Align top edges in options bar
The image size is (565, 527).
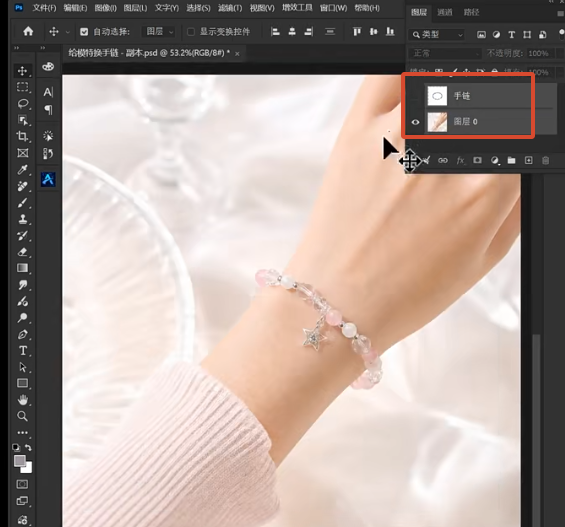pyautogui.click(x=357, y=32)
